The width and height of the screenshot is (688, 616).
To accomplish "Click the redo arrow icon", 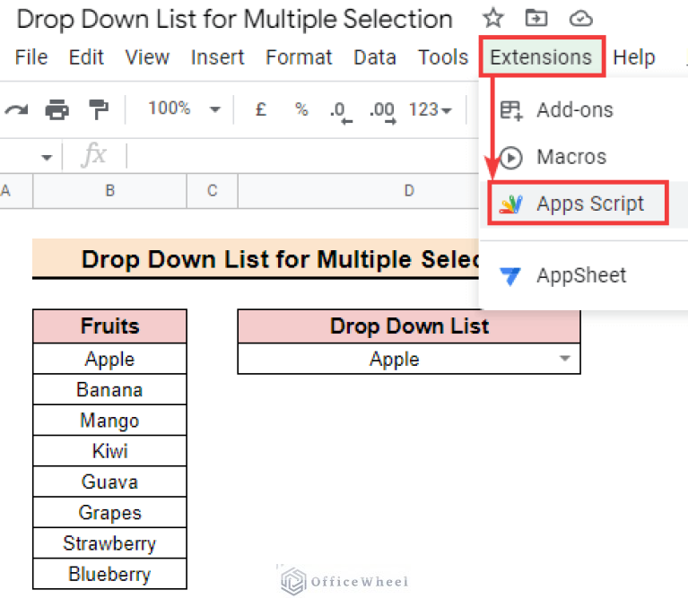I will [15, 109].
